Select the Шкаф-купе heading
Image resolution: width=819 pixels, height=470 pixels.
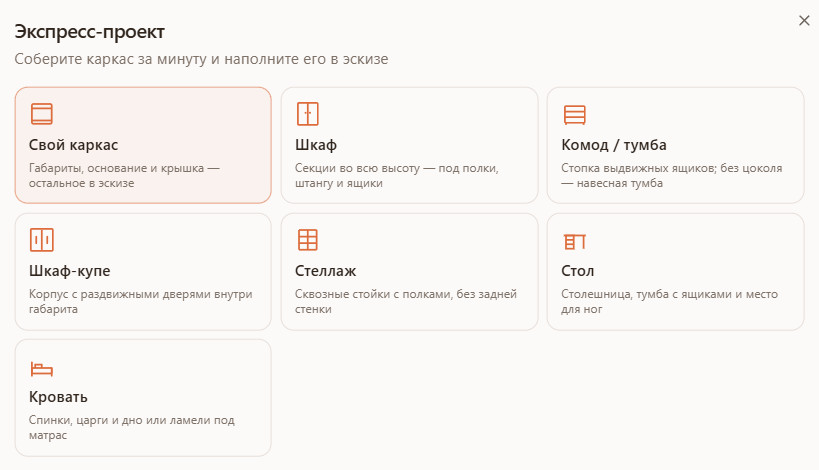[x=69, y=271]
